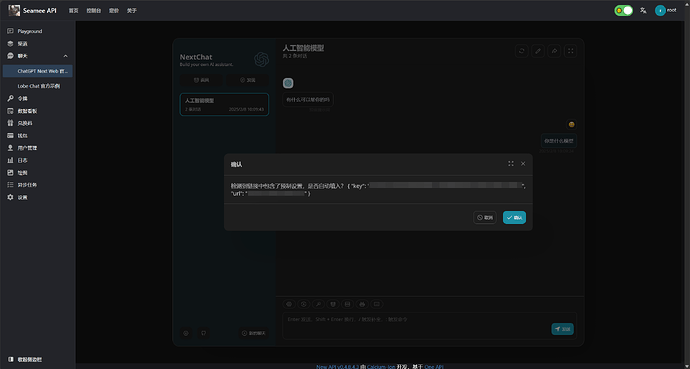The height and width of the screenshot is (369, 690).
Task: Click the 人工智能模型 chat title
Action: tap(303, 48)
